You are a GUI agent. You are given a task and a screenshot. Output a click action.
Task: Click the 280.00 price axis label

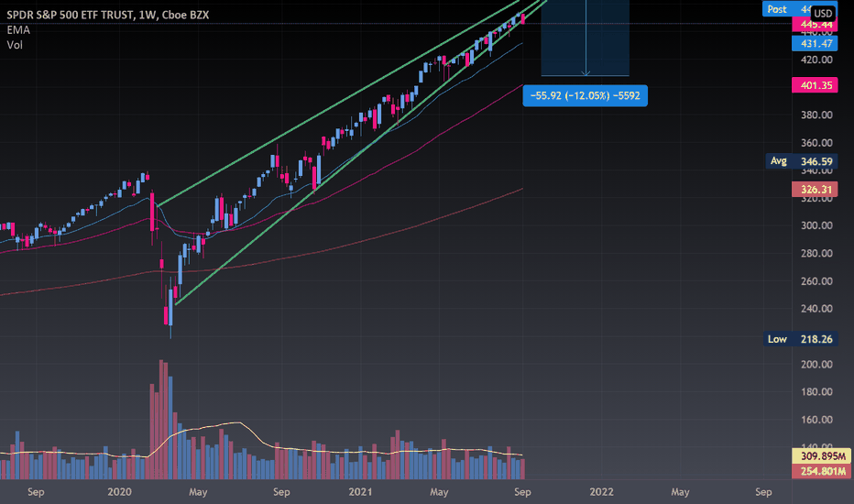coord(816,253)
